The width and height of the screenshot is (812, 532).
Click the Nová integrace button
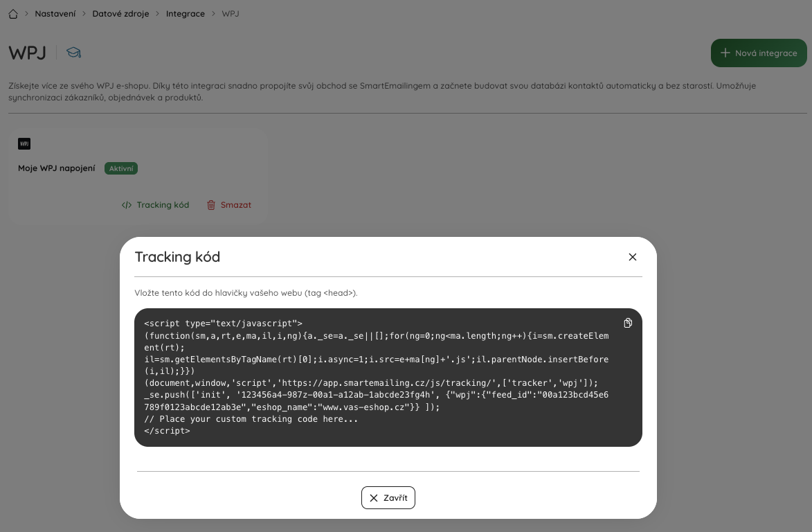759,53
